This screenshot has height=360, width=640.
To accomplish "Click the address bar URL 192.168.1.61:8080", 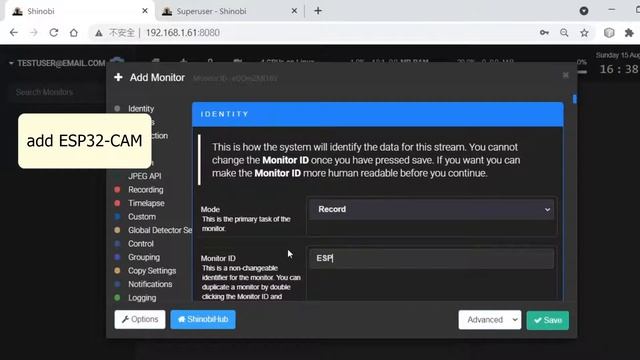I will point(182,33).
